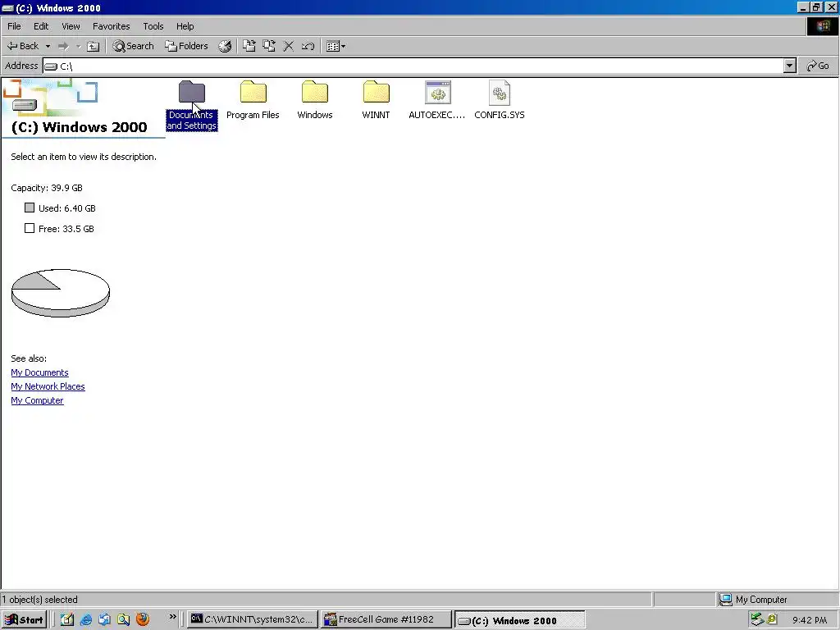Click the Move To toolbar icon

(x=249, y=46)
